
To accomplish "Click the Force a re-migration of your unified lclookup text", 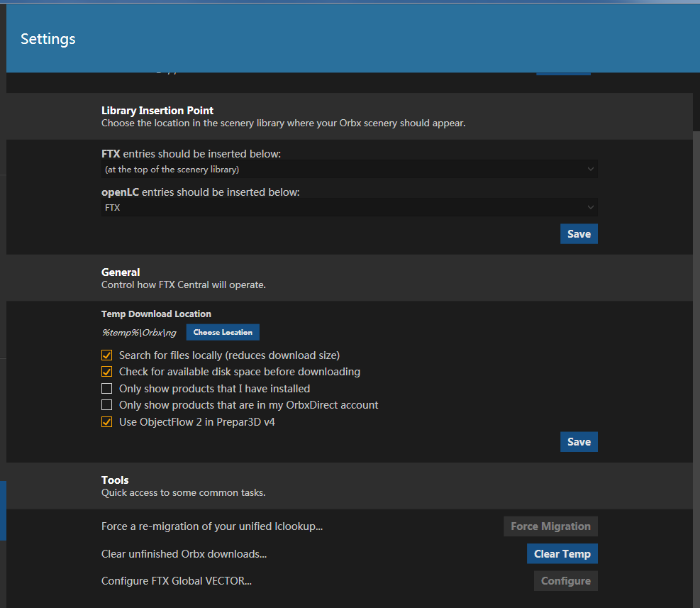I will pyautogui.click(x=211, y=526).
